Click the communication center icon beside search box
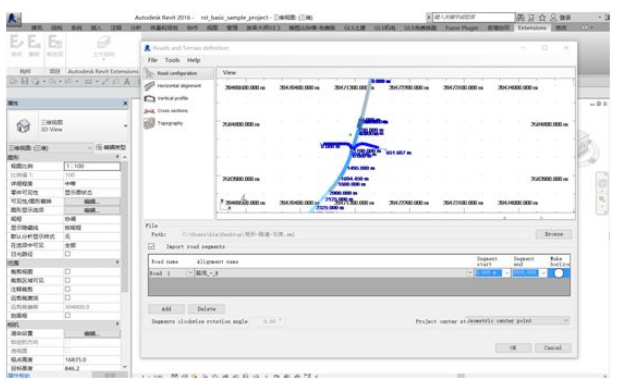The image size is (620, 387). click(531, 17)
